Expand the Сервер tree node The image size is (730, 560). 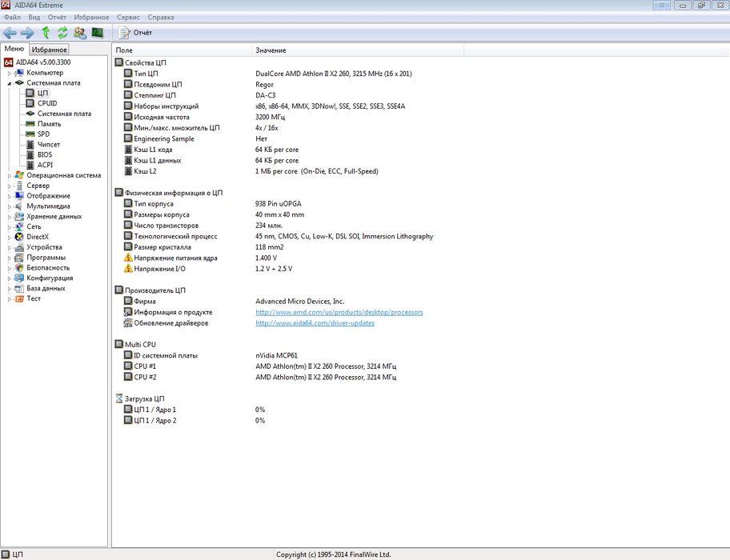pos(9,186)
